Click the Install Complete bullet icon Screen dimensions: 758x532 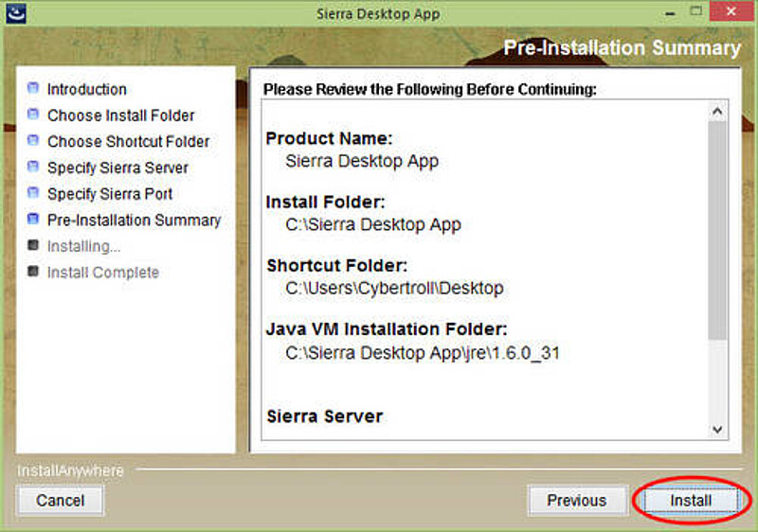pos(33,271)
